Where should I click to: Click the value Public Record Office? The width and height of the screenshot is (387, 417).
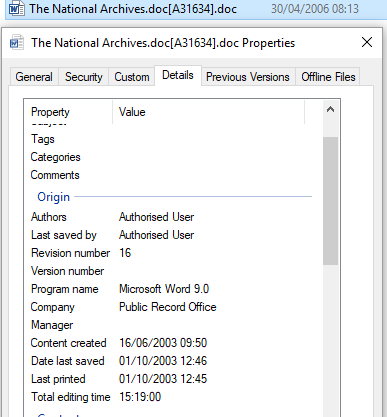click(168, 307)
